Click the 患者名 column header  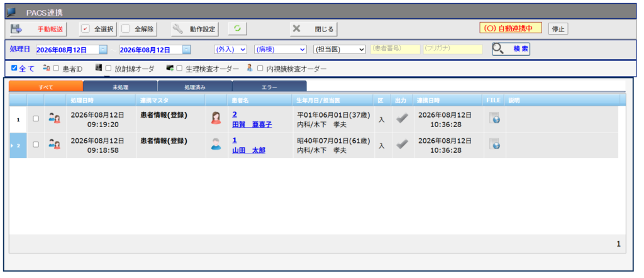(x=260, y=100)
